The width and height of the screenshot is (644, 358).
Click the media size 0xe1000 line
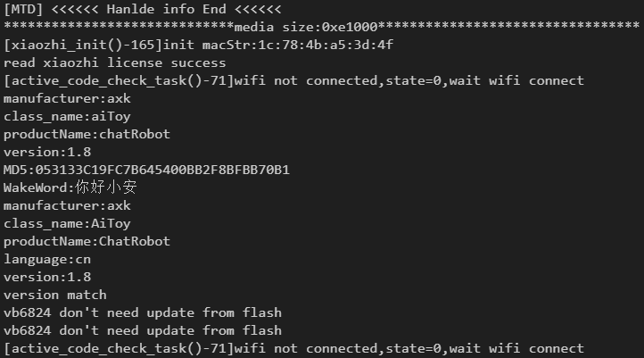click(321, 27)
